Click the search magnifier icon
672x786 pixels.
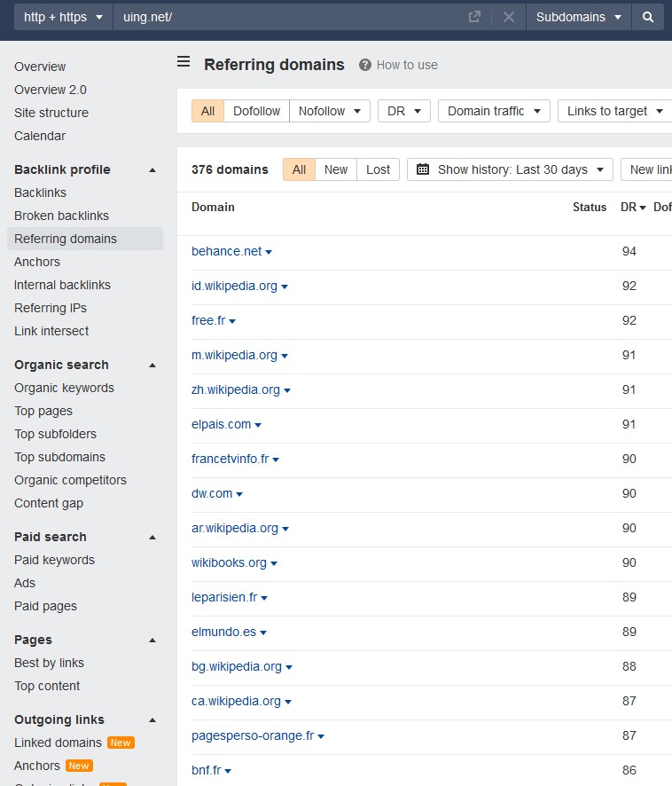648,17
